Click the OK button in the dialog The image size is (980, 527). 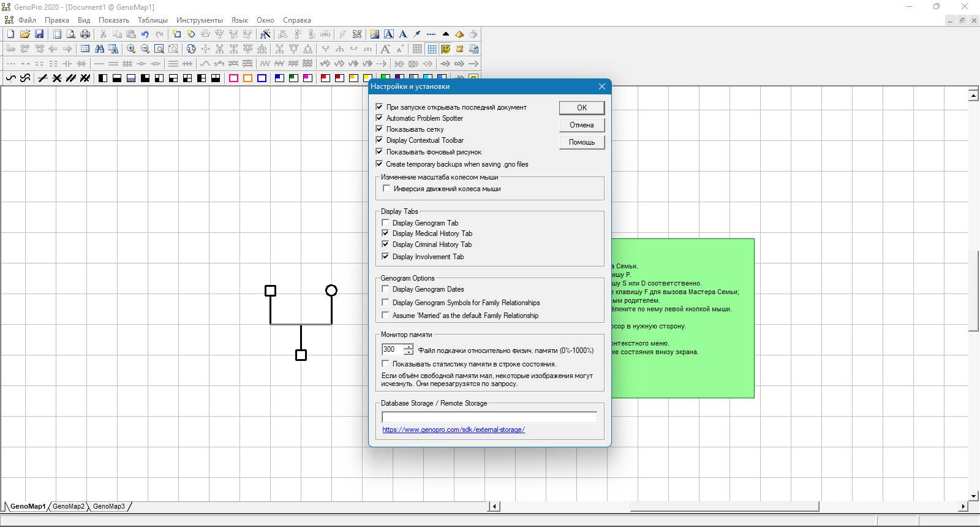[582, 108]
